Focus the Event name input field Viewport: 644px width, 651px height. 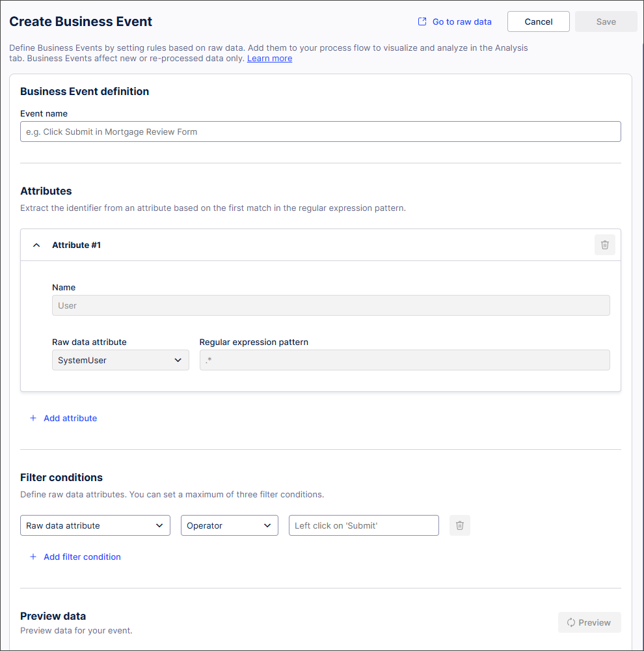click(320, 132)
